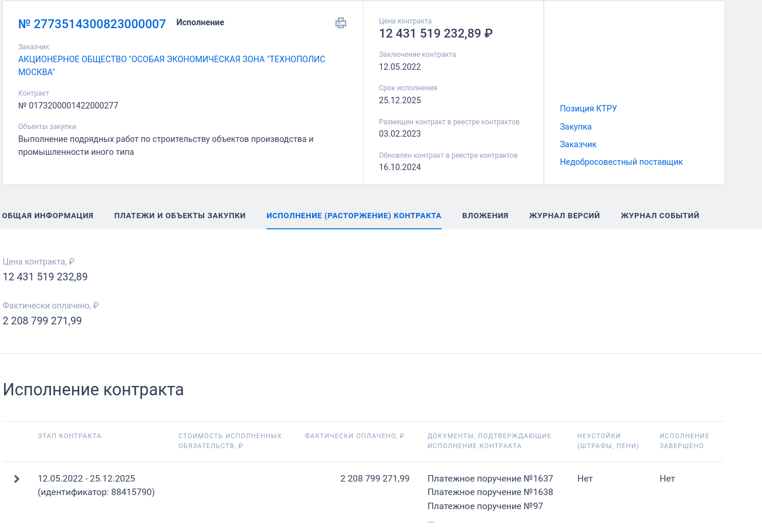Click the summary Фактически оплачено value 2 208 799 271,99
Image resolution: width=762 pixels, height=532 pixels.
point(42,321)
